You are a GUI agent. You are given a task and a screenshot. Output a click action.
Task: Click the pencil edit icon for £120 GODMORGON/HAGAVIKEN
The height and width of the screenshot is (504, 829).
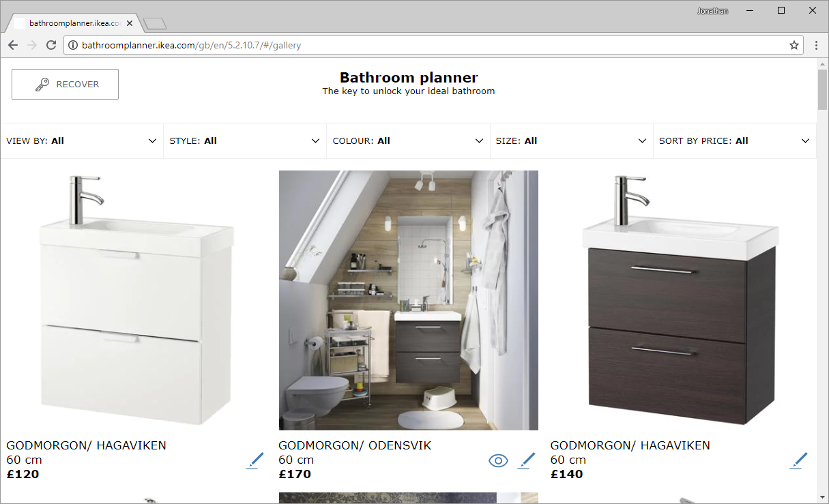[255, 460]
